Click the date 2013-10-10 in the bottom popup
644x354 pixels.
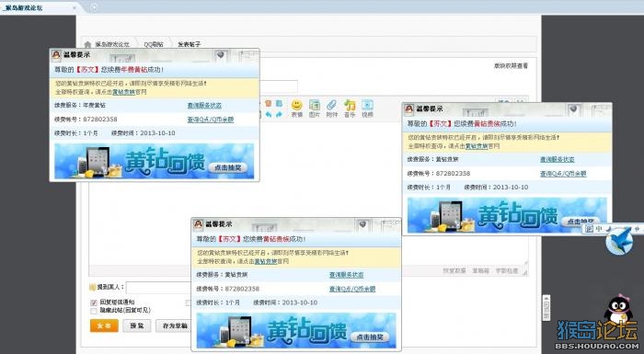[300, 303]
